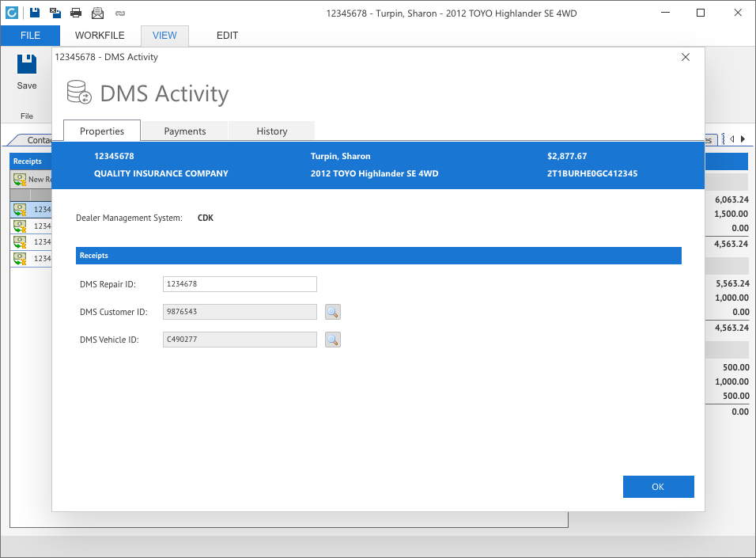Click the DMS Customer ID field
The width and height of the screenshot is (756, 558).
coord(240,312)
